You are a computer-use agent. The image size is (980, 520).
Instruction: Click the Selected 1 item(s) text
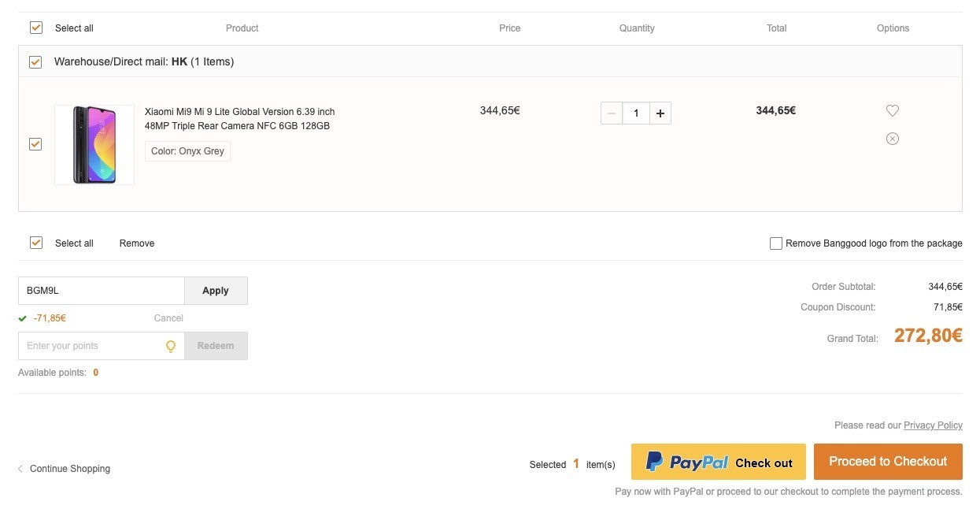(572, 465)
